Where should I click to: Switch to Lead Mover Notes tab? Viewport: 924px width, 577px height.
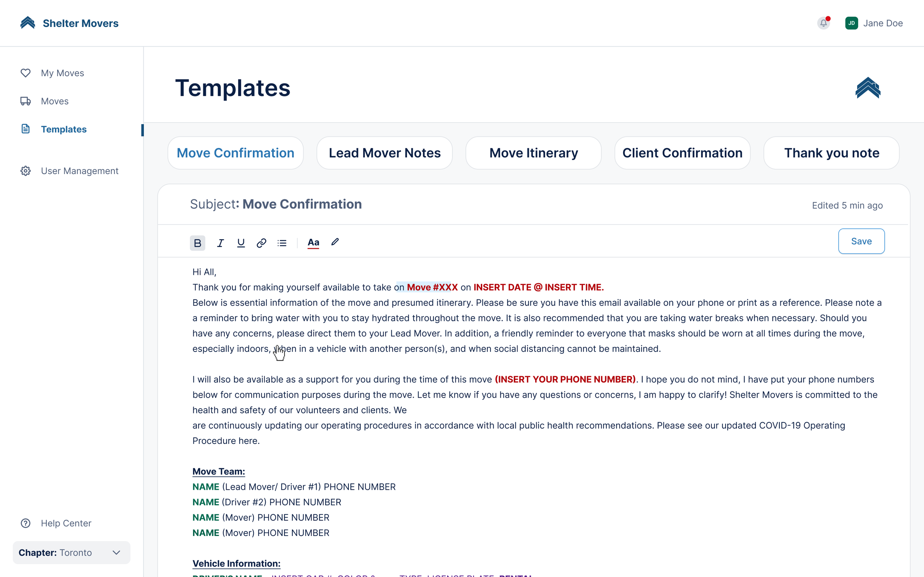click(384, 153)
